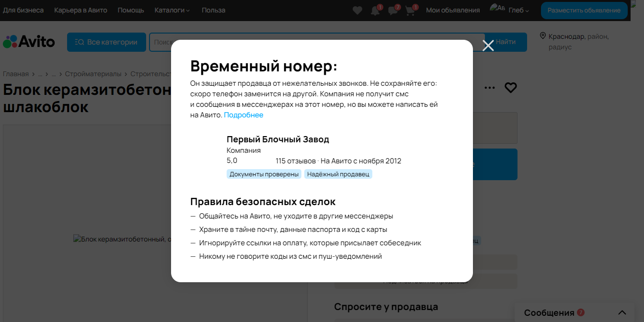This screenshot has height=322, width=644.
Task: Open messages chat icon in top bar
Action: click(392, 10)
